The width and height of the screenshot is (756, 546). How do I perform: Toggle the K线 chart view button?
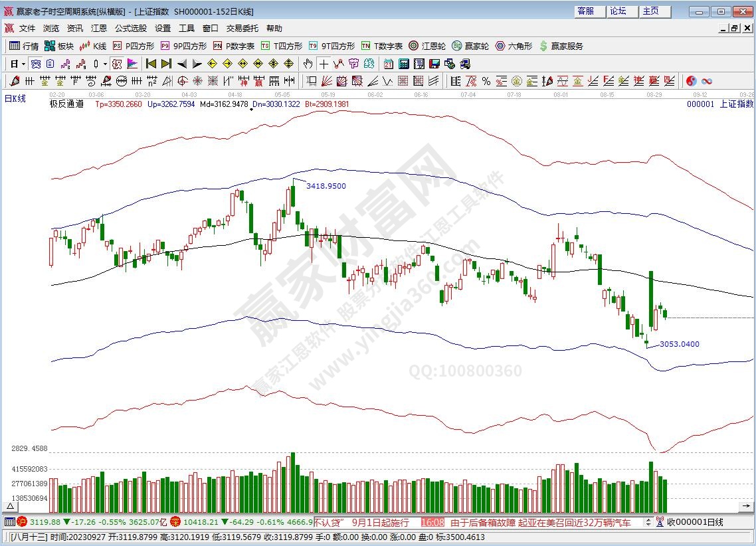92,46
